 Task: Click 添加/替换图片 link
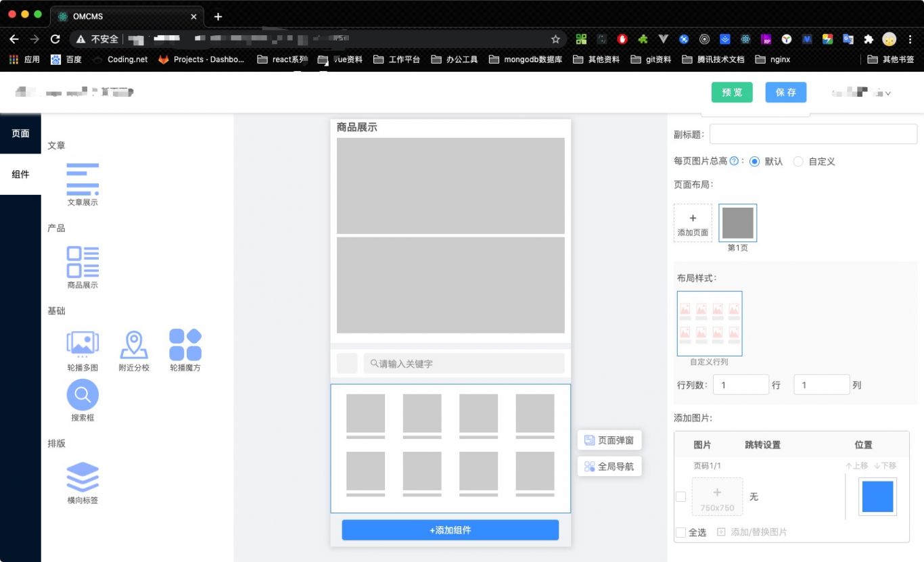click(752, 532)
